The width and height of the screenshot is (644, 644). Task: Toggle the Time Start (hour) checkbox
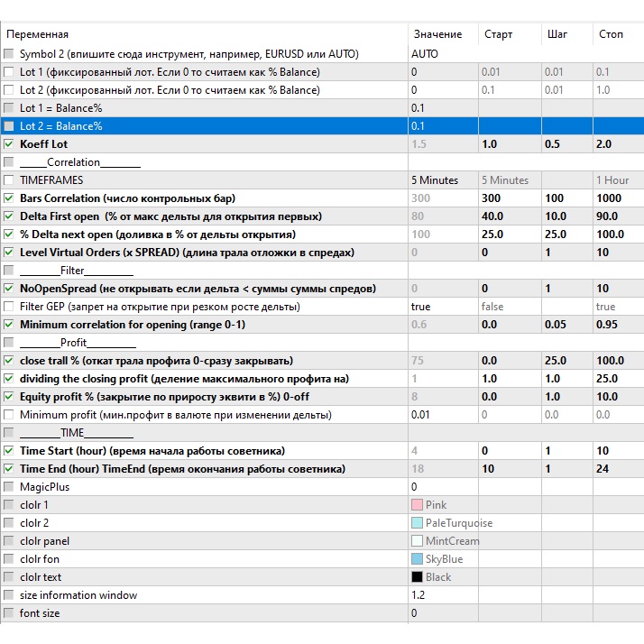(9, 451)
